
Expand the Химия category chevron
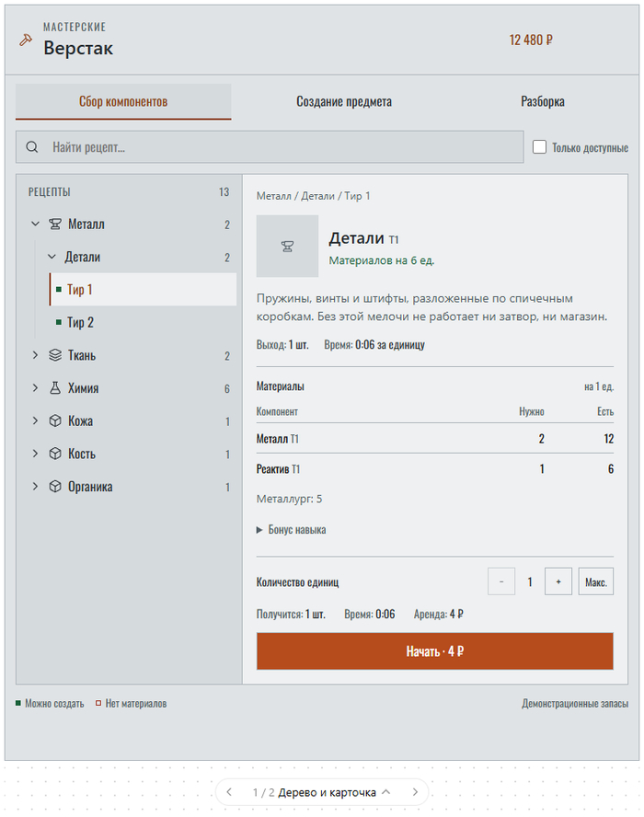pos(35,387)
